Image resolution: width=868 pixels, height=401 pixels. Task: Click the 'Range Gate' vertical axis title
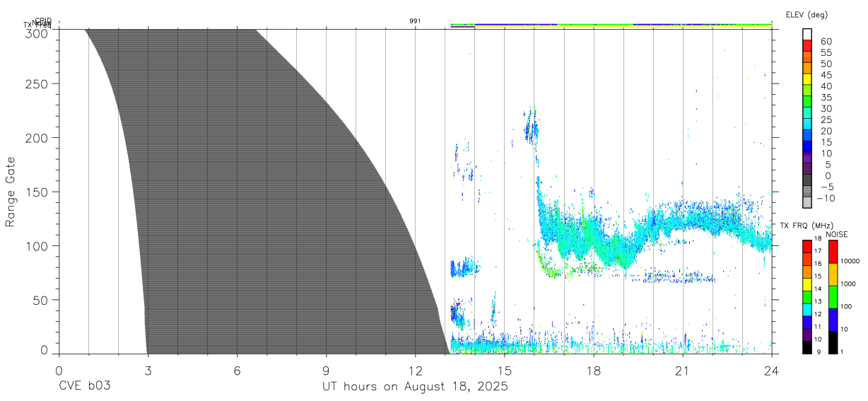tap(11, 192)
